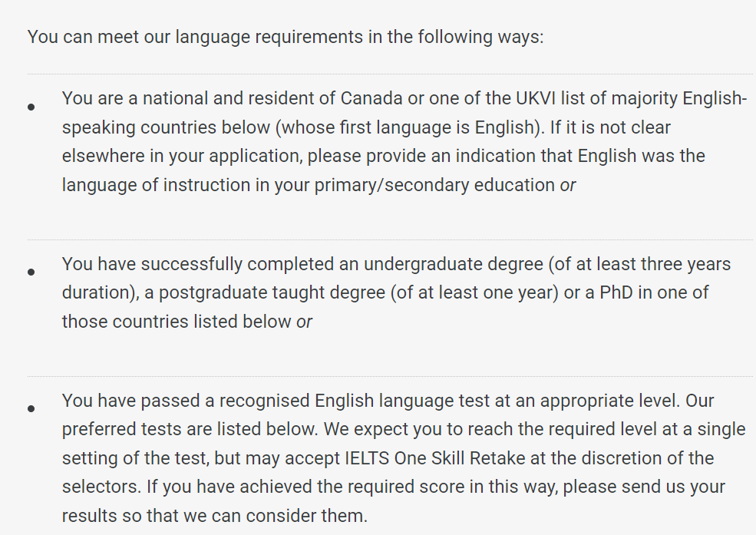This screenshot has width=756, height=535.
Task: Click the italic 'or' after 'countries listed below'
Action: pyautogui.click(x=304, y=322)
